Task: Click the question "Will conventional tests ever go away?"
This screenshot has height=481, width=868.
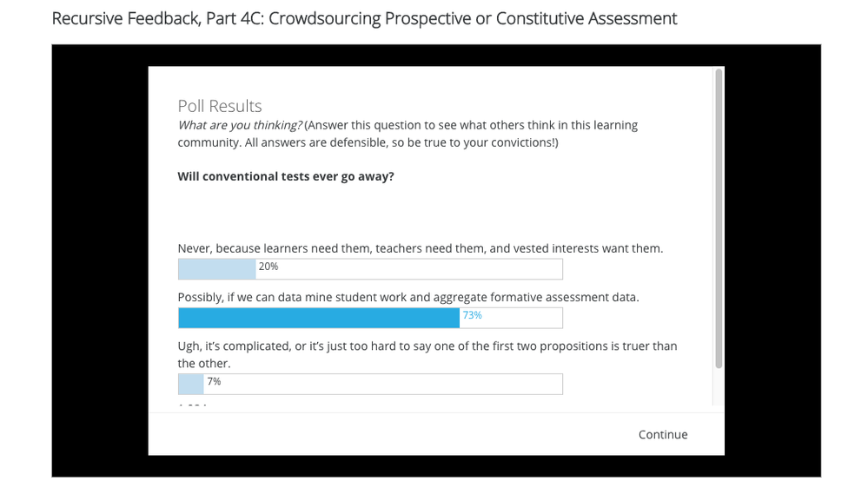Action: (x=286, y=176)
